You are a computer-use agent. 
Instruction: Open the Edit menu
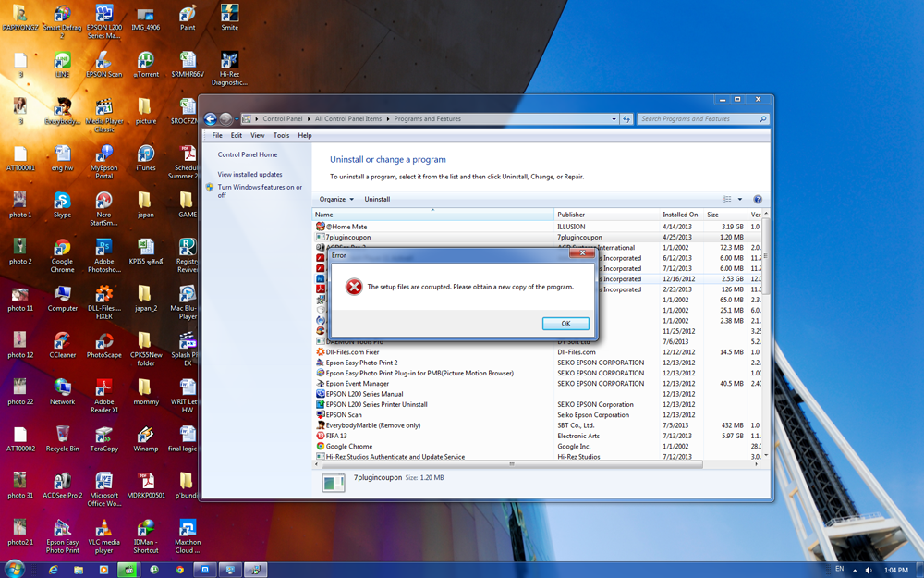point(237,135)
